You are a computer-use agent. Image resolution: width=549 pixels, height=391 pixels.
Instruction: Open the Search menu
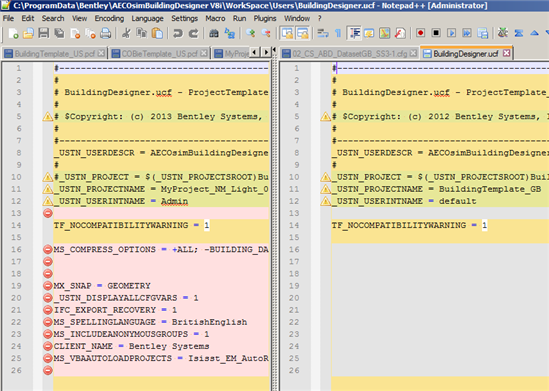53,18
